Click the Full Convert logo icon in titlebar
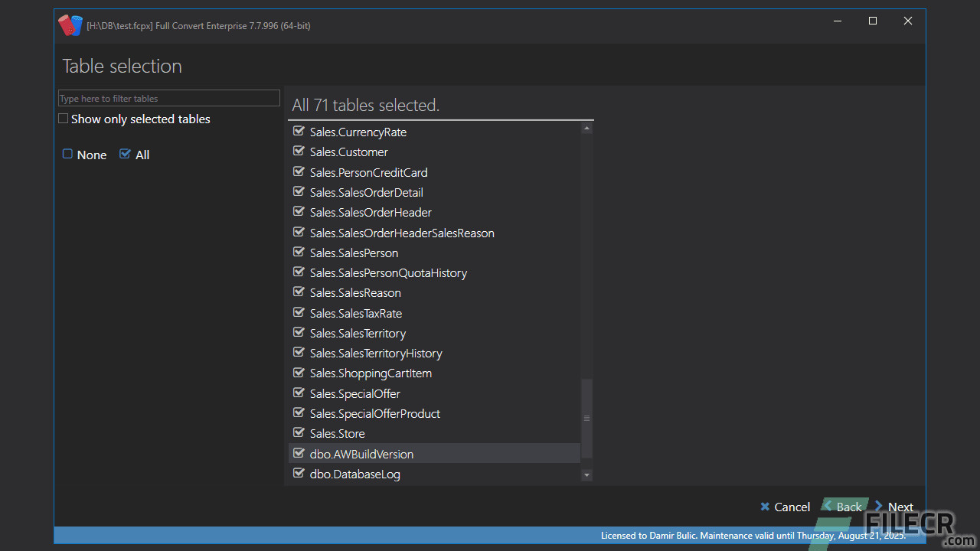Image resolution: width=980 pixels, height=551 pixels. click(x=71, y=24)
